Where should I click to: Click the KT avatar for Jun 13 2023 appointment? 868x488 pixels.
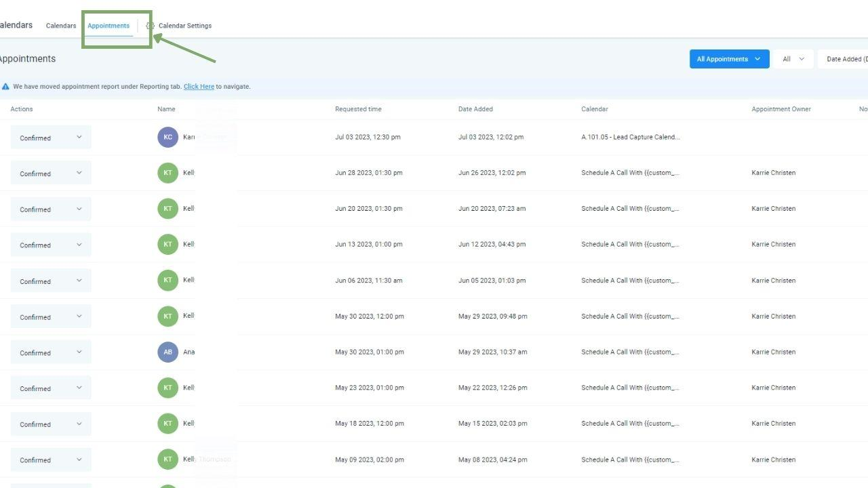tap(168, 245)
